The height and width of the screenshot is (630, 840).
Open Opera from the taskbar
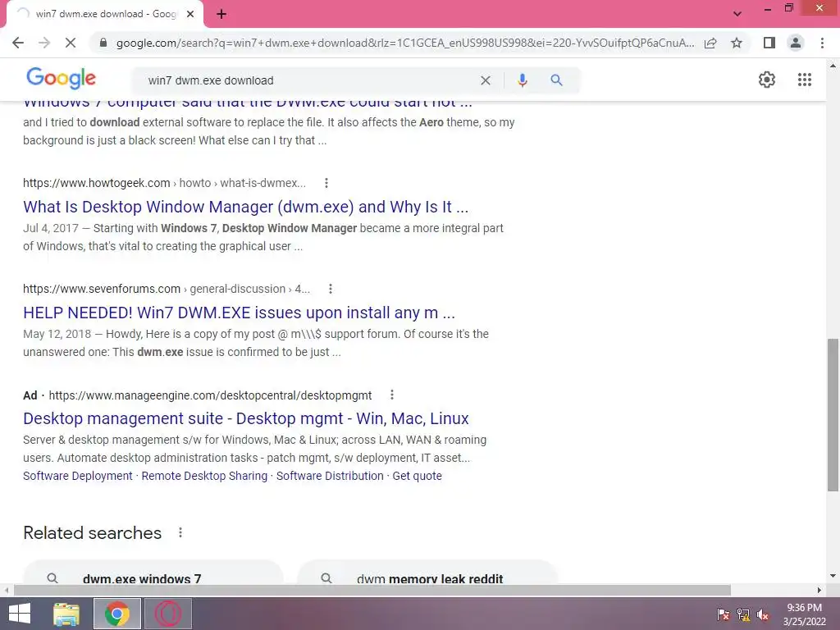(168, 614)
